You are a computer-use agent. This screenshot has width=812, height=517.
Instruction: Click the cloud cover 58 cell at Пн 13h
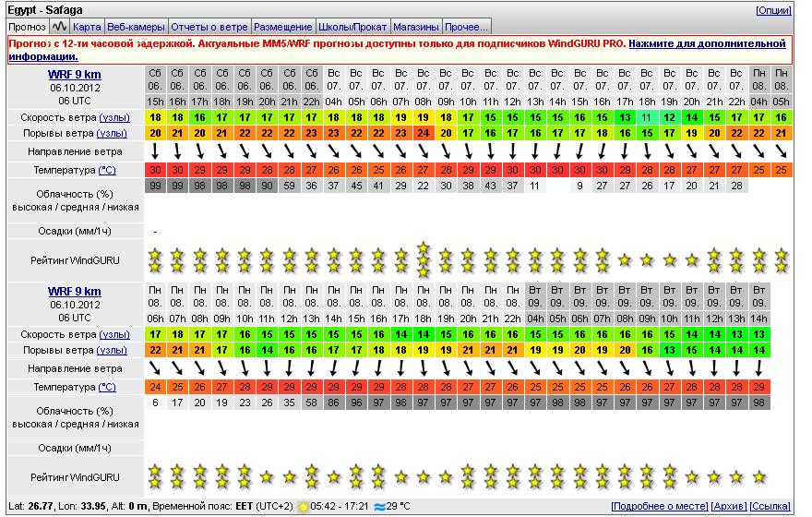pos(311,403)
